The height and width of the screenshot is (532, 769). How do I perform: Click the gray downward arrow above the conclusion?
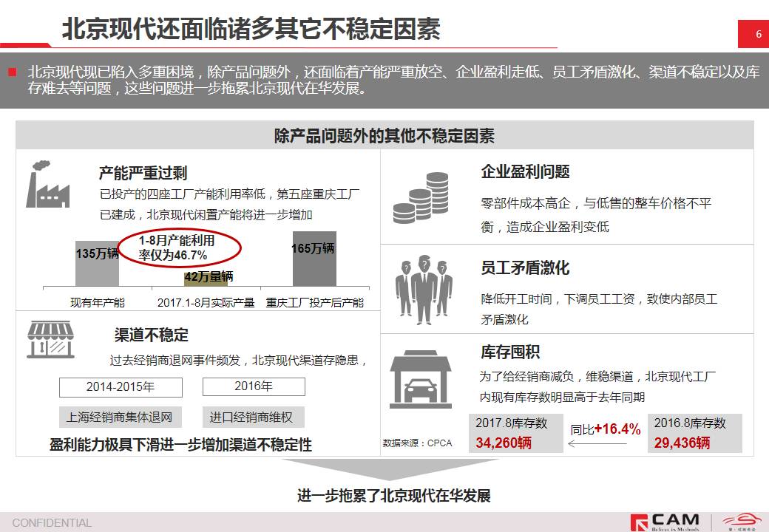(x=391, y=469)
